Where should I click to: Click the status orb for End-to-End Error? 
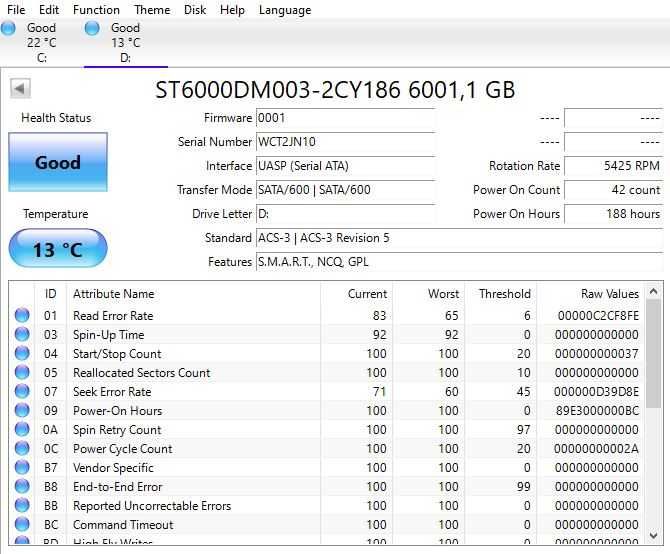(x=22, y=486)
